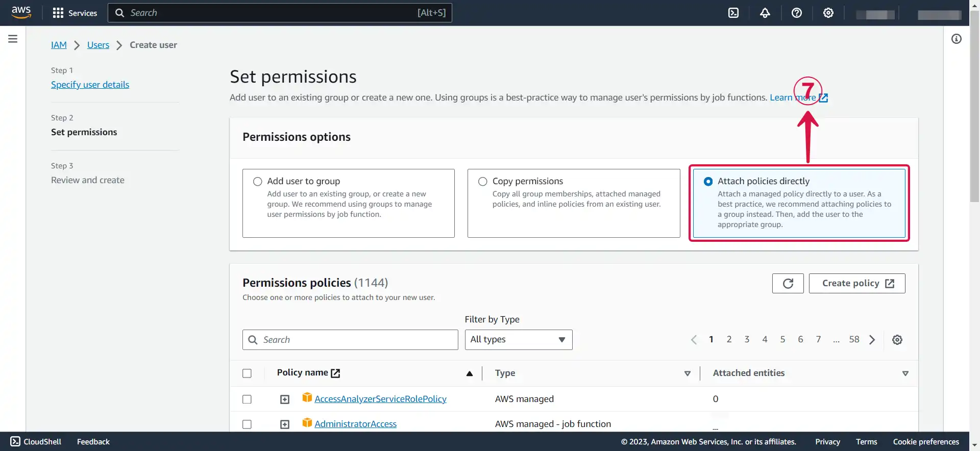Click the Policy name external link icon
The height and width of the screenshot is (451, 980).
335,373
